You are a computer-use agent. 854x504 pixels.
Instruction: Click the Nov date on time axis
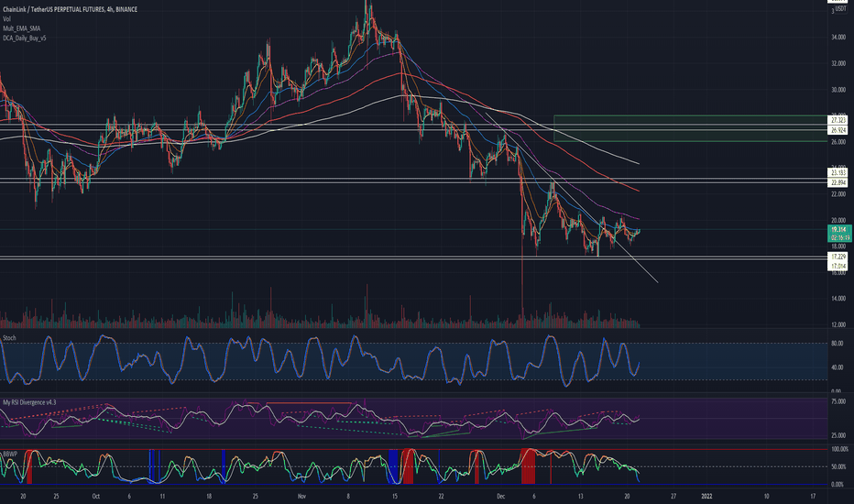click(x=302, y=497)
